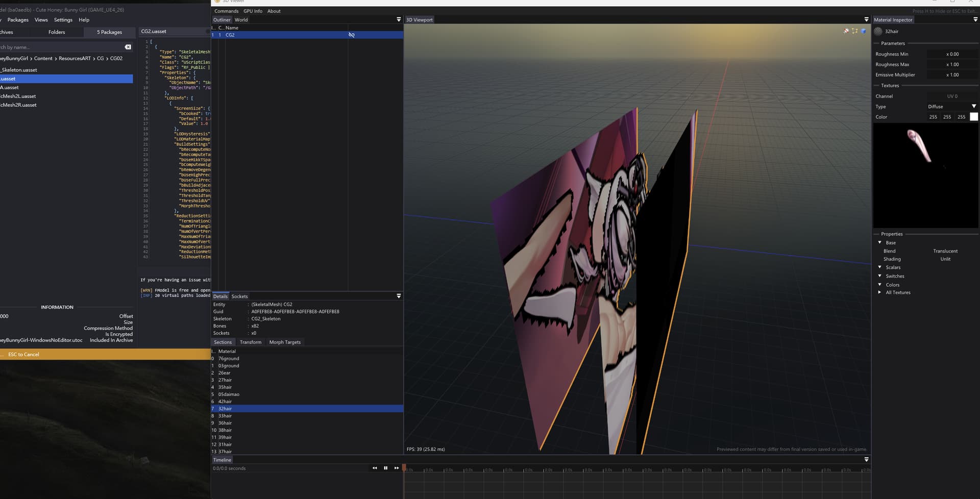Open the Material Inspector panel options arrow
Image resolution: width=980 pixels, height=499 pixels.
(x=975, y=19)
